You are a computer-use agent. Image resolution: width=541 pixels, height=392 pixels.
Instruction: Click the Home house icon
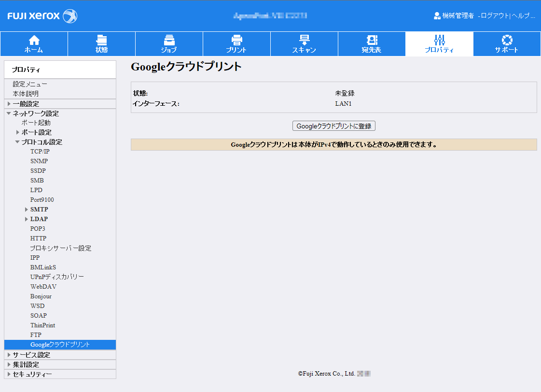[34, 40]
